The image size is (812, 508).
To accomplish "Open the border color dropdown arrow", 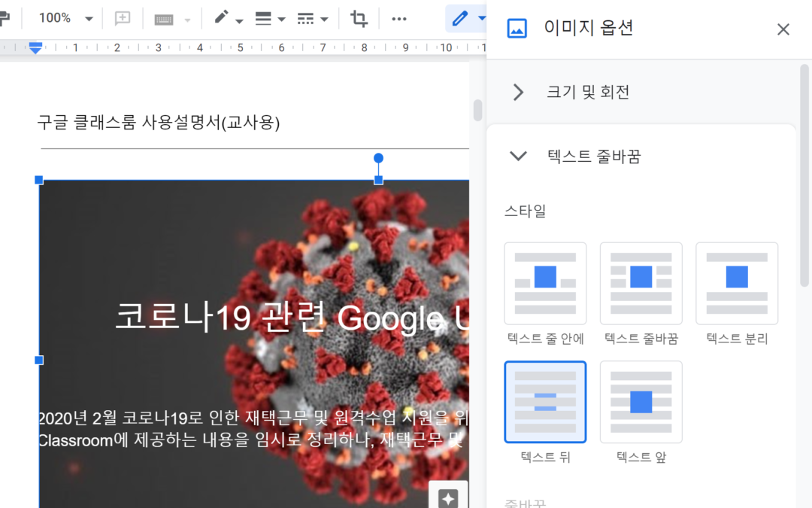I will click(x=239, y=21).
